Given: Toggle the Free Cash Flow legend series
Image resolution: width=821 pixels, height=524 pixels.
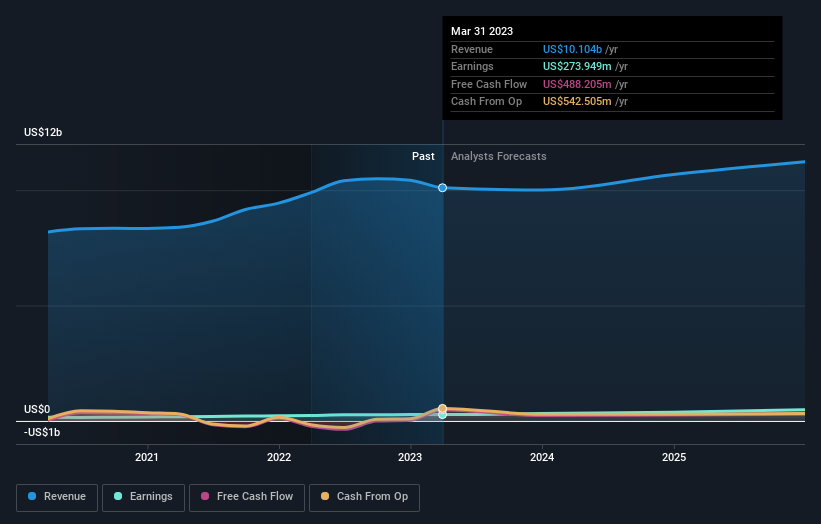Looking at the screenshot, I should click(247, 497).
